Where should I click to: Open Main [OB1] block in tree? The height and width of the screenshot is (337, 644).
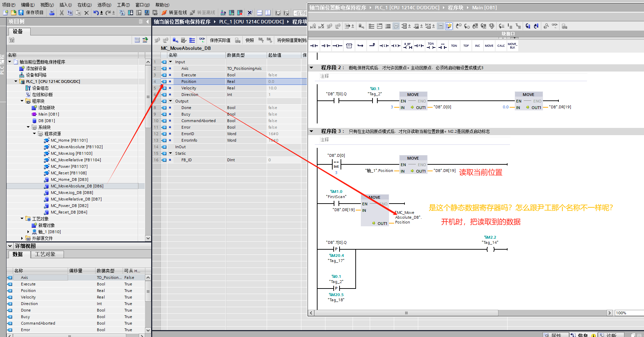[48, 114]
